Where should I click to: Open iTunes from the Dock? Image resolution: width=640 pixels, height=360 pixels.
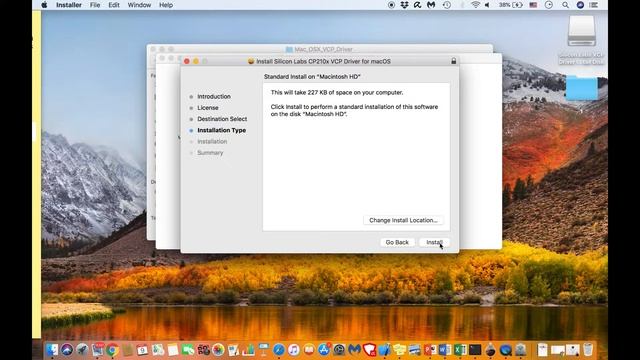[x=293, y=350]
